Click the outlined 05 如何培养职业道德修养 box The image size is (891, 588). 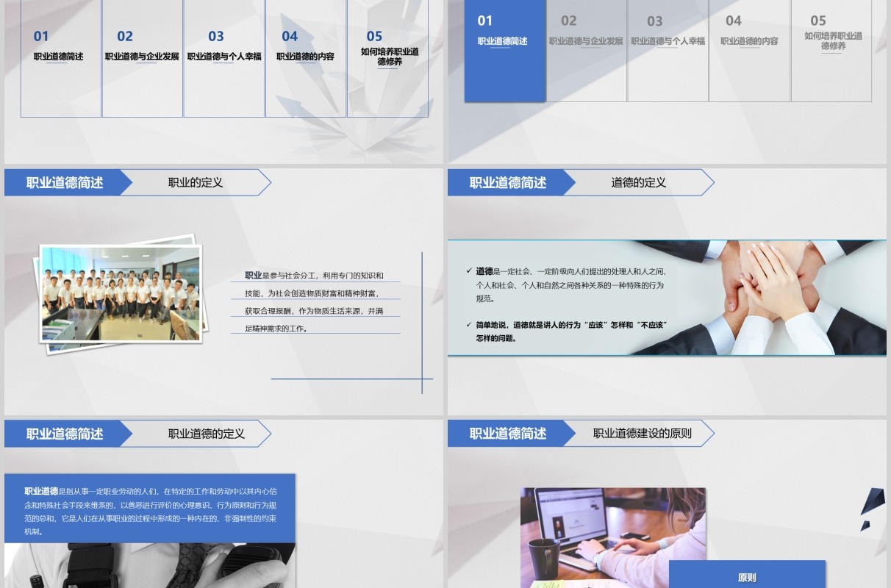(387, 59)
